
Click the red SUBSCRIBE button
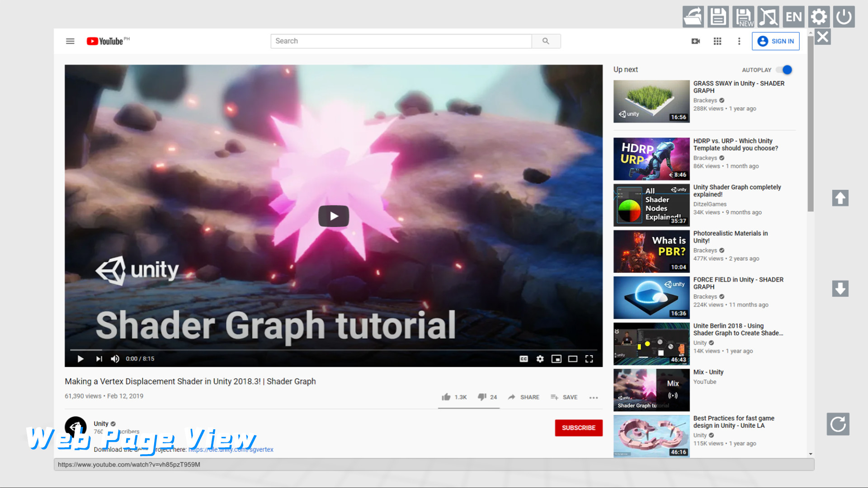(579, 427)
